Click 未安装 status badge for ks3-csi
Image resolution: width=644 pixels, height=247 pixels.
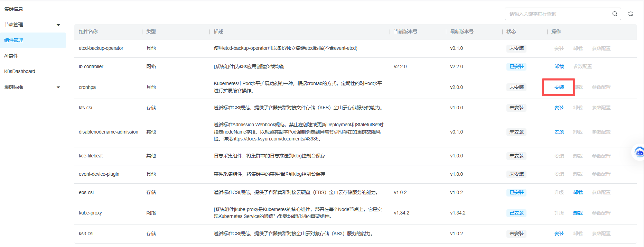pyautogui.click(x=516, y=234)
